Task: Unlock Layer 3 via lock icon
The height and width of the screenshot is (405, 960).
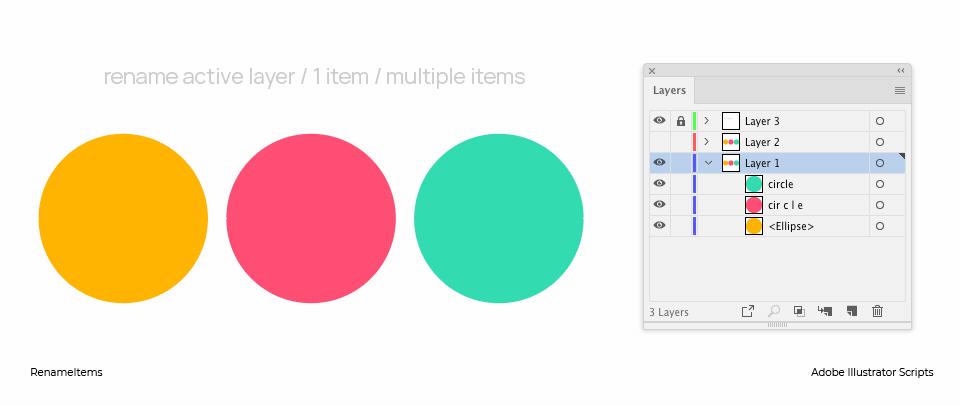Action: tap(681, 121)
